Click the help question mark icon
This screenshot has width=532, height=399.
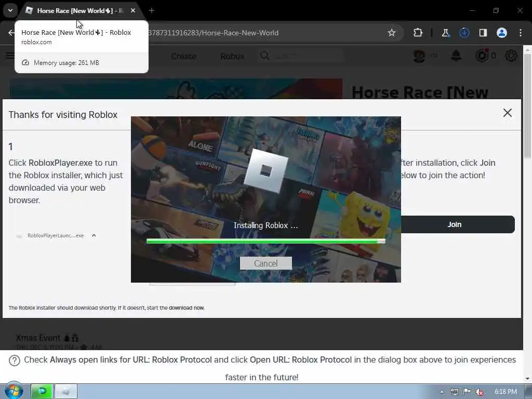coord(15,361)
